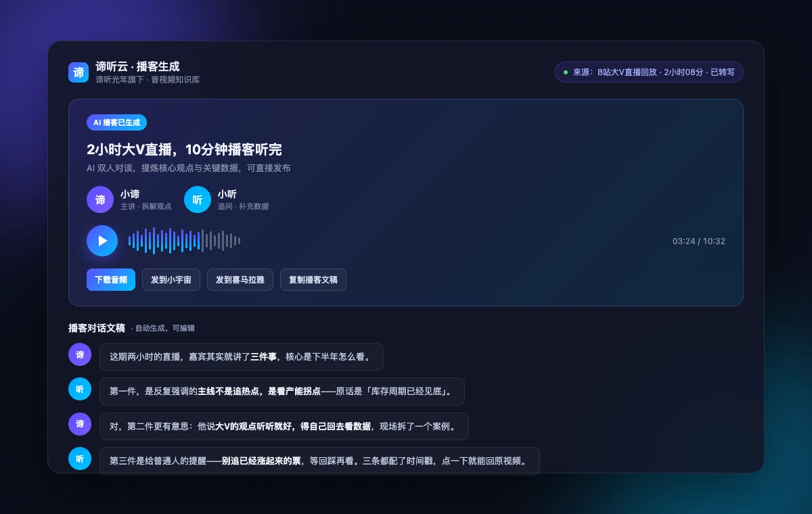
Task: Click the green status dot in source badge
Action: point(566,72)
